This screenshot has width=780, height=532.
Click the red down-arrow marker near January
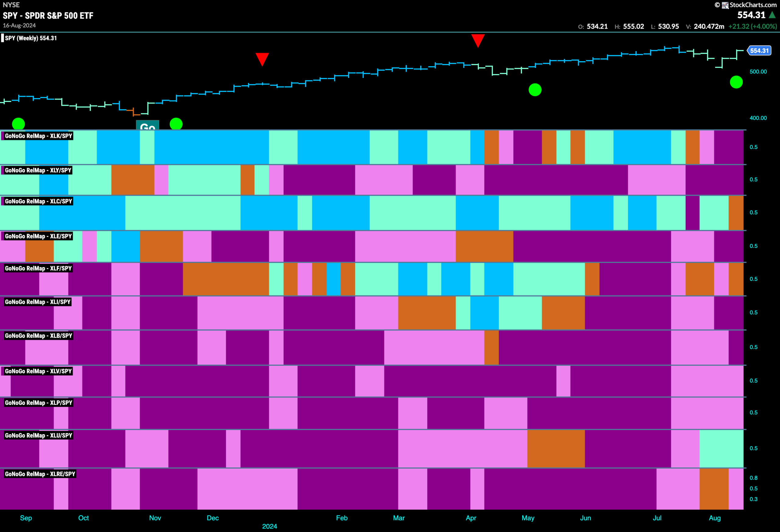point(262,59)
